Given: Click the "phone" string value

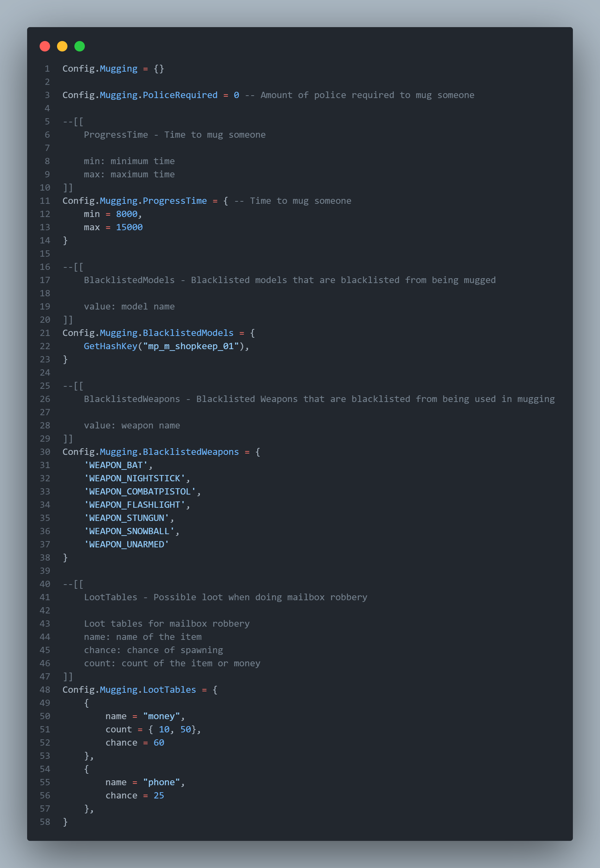Looking at the screenshot, I should (162, 782).
